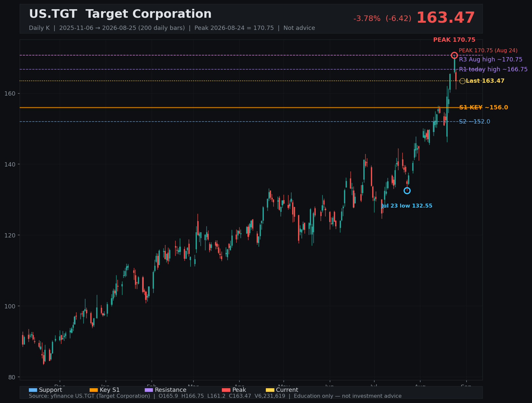Viewport: 532px width, 403px height.
Task: Click the R3 Aug high ~170.75 label
Action: click(491, 59)
